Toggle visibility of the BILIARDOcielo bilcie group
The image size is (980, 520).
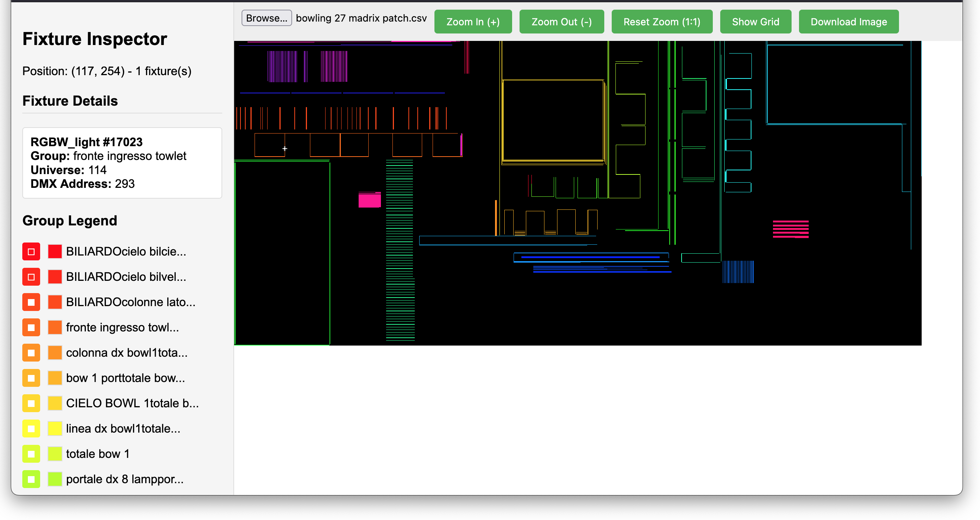click(x=31, y=251)
